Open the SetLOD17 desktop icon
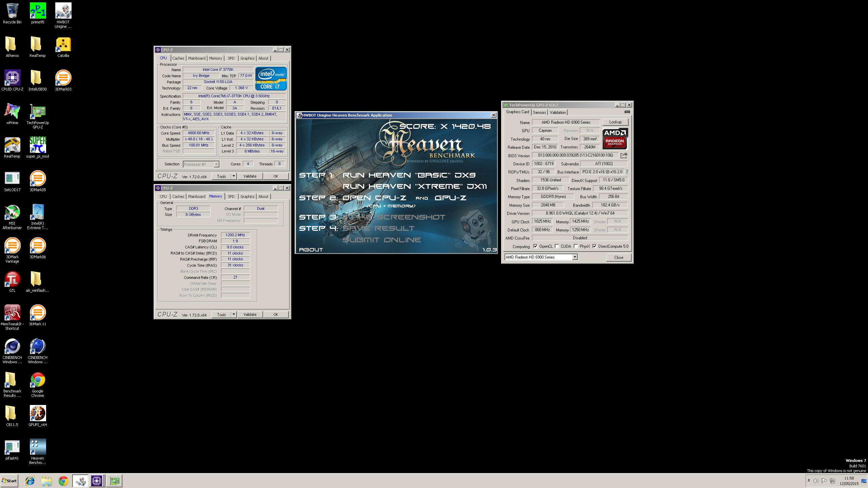868x488 pixels. click(x=12, y=181)
